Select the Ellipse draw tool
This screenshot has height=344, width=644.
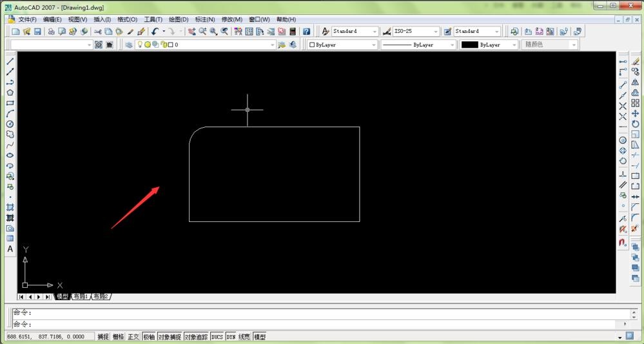click(x=10, y=155)
